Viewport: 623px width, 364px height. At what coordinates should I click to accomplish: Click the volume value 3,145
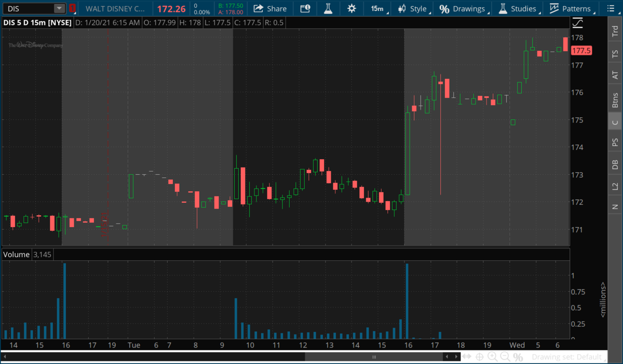click(x=42, y=255)
